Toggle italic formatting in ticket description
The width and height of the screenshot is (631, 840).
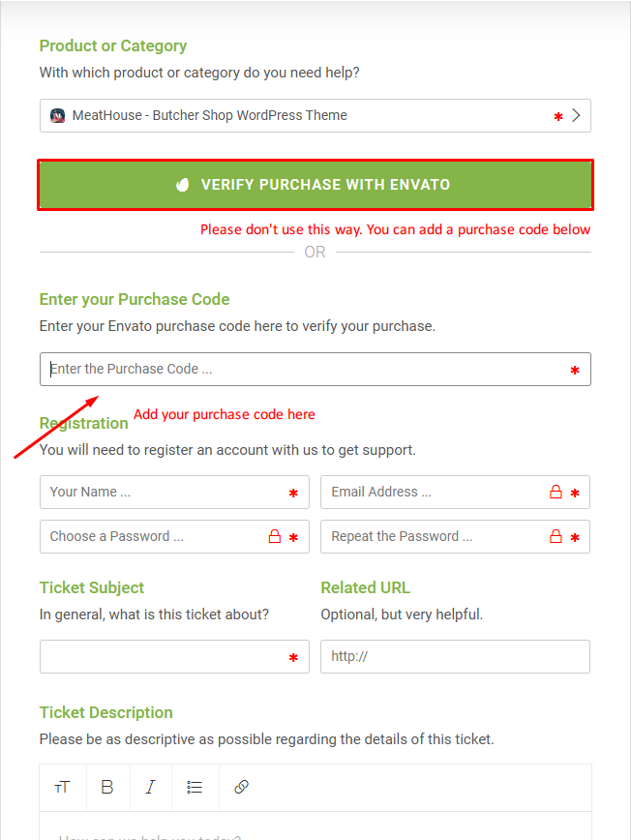pyautogui.click(x=151, y=787)
